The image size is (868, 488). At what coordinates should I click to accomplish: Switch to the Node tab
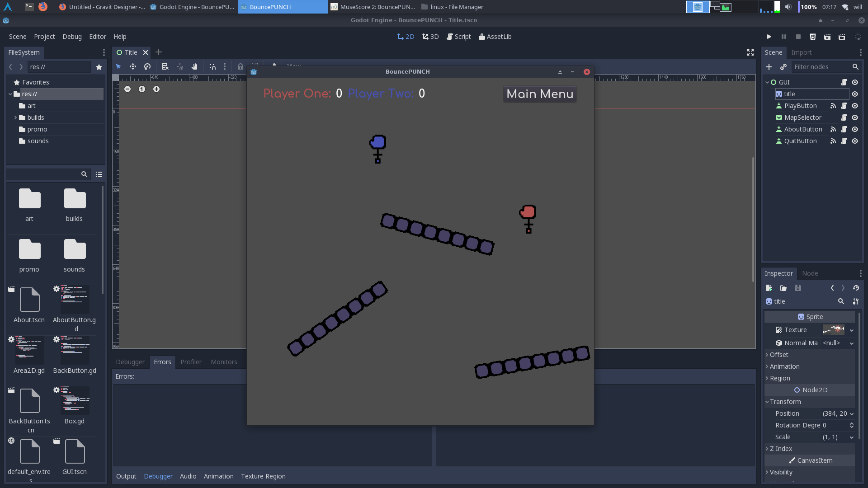[810, 273]
